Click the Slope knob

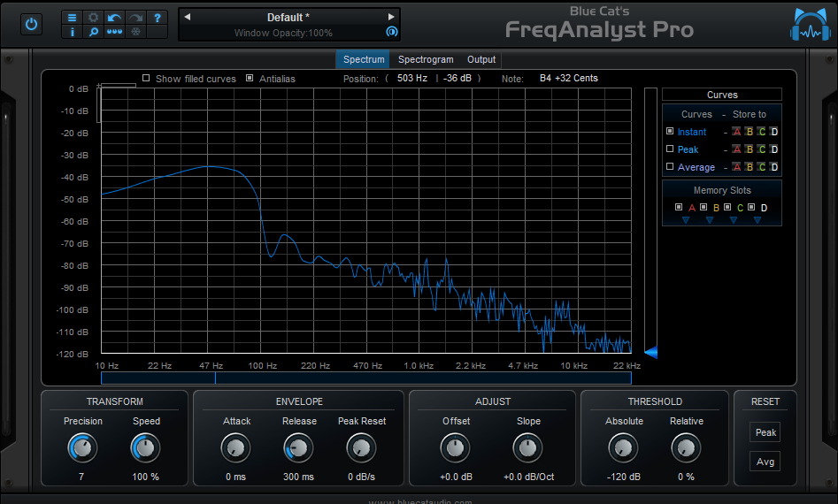[x=528, y=448]
